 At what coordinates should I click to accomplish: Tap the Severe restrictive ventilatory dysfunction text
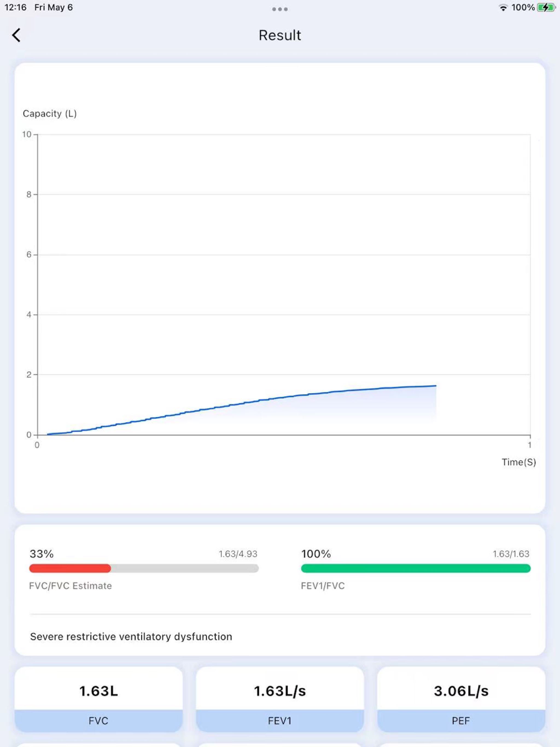(x=131, y=637)
